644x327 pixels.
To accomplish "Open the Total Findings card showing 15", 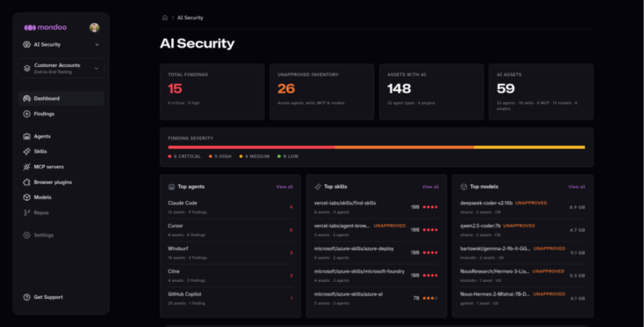I will (x=212, y=92).
